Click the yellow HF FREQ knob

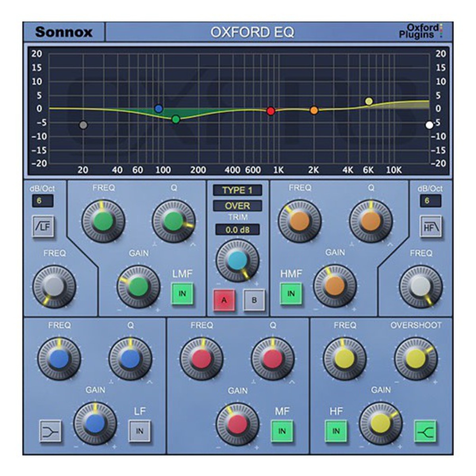coord(344,359)
